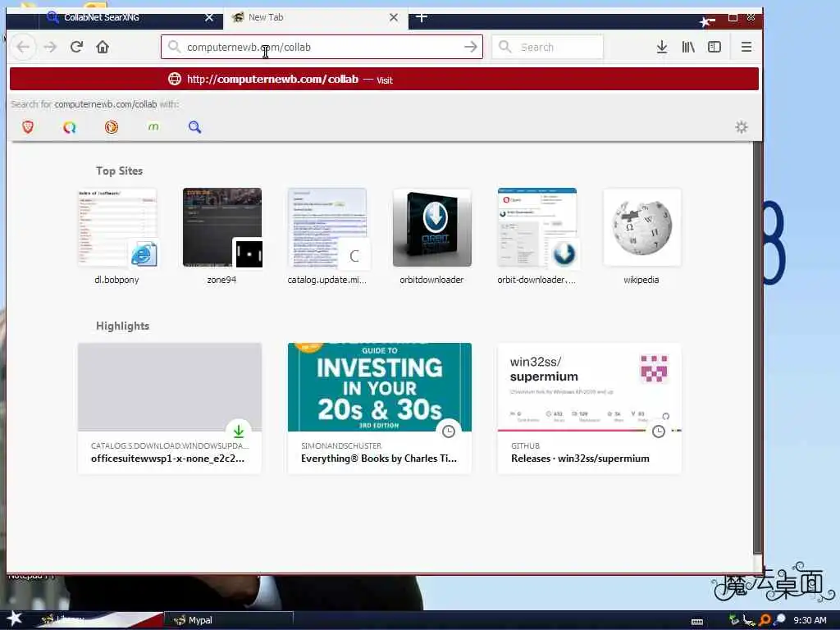Open a new tab with the plus button
The height and width of the screenshot is (630, 840).
422,17
